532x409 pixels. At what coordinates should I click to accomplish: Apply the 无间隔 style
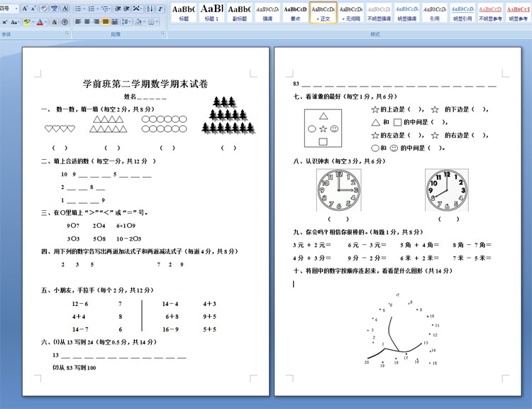point(351,13)
